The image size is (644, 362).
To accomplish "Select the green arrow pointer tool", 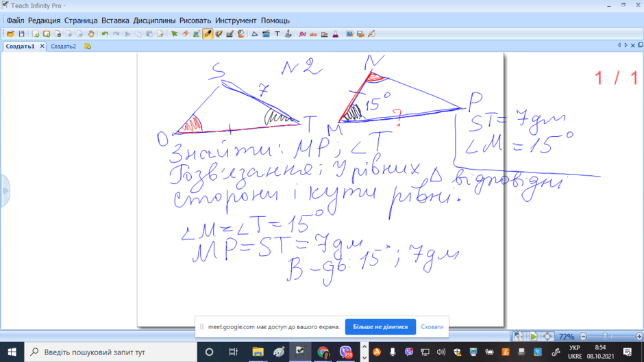I will pyautogui.click(x=174, y=34).
